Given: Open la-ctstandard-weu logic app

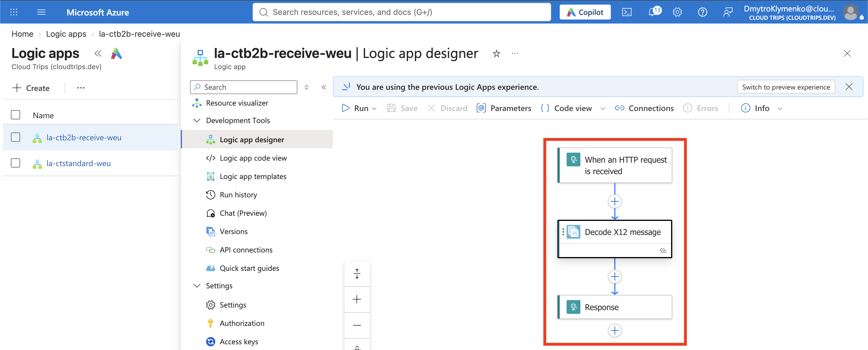Looking at the screenshot, I should tap(79, 163).
